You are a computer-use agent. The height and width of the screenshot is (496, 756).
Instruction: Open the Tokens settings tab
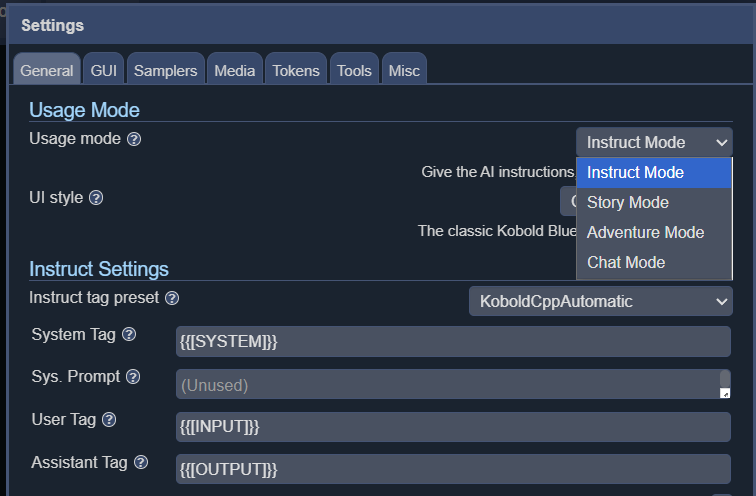(297, 70)
